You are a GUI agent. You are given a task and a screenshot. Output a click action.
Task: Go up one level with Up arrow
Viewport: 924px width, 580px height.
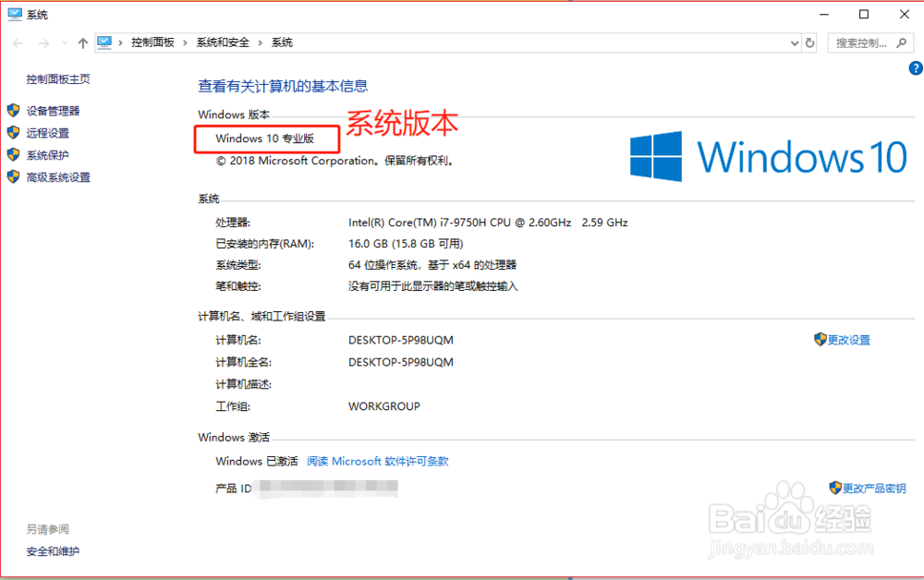click(x=83, y=43)
